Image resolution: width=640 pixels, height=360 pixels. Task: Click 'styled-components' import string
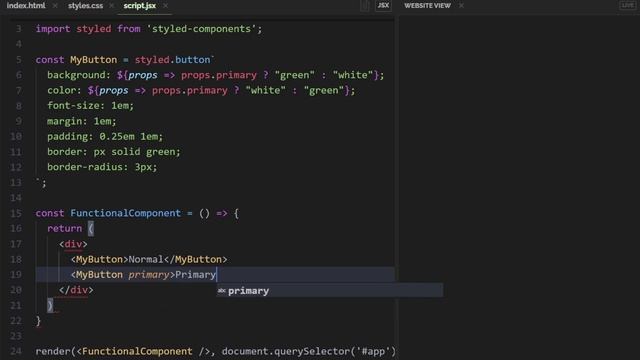[x=201, y=29]
